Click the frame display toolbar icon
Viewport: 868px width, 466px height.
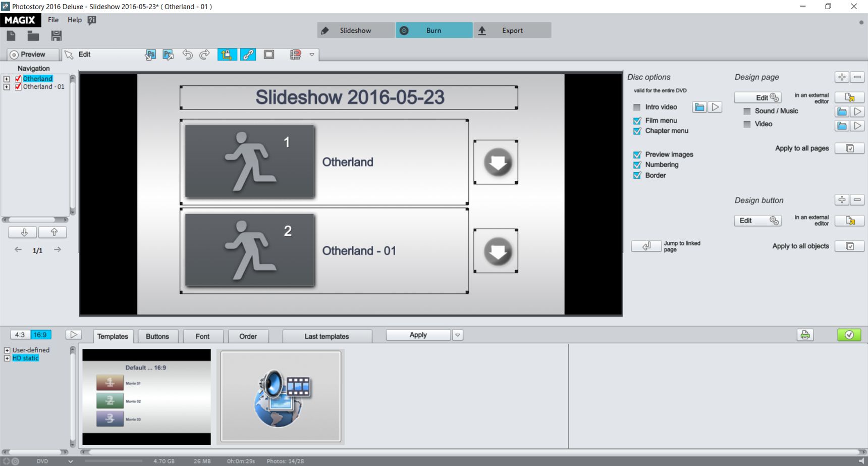pyautogui.click(x=269, y=55)
